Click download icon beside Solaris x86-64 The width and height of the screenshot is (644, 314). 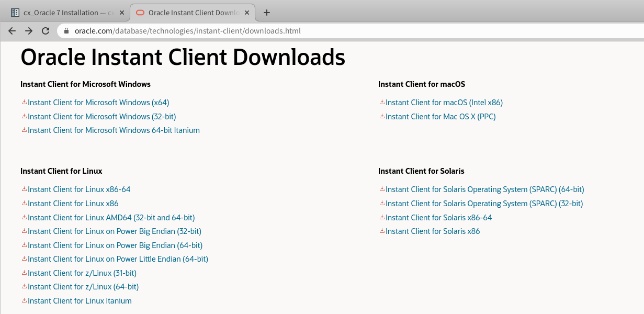[x=382, y=217]
